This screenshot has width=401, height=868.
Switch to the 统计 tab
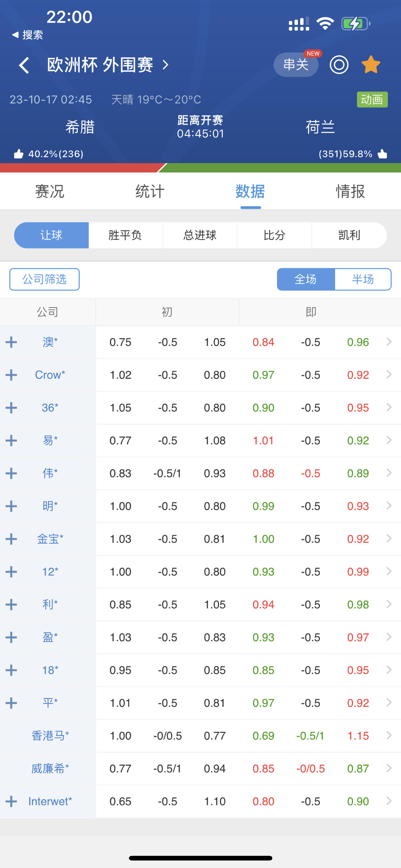(150, 191)
